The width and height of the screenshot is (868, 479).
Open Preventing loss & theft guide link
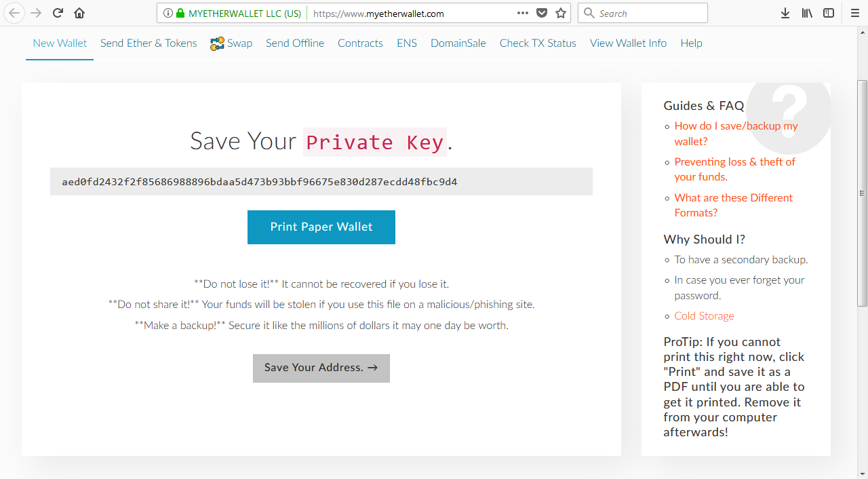[734, 169]
